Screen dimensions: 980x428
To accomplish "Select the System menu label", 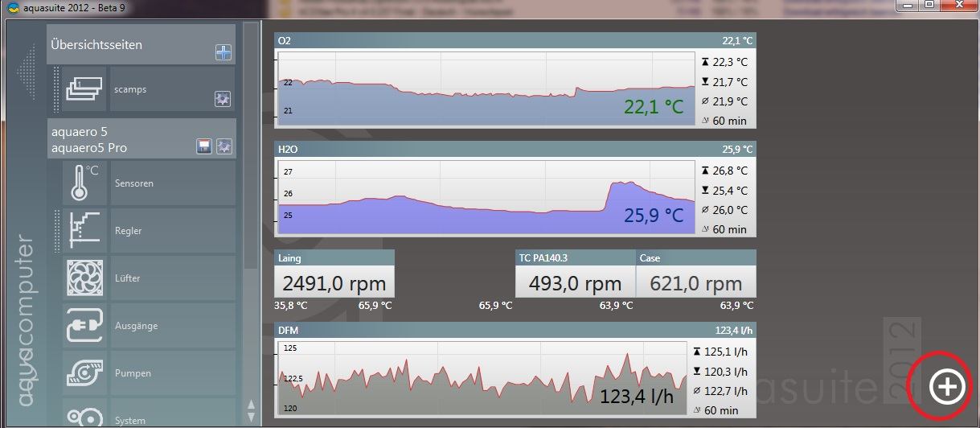I will click(x=129, y=421).
